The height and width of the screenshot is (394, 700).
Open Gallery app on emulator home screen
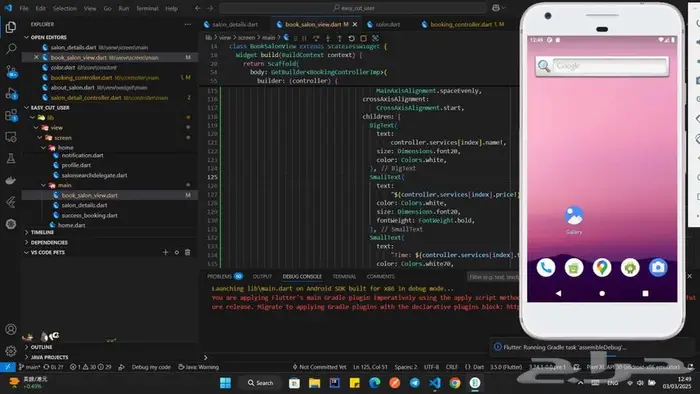574,220
